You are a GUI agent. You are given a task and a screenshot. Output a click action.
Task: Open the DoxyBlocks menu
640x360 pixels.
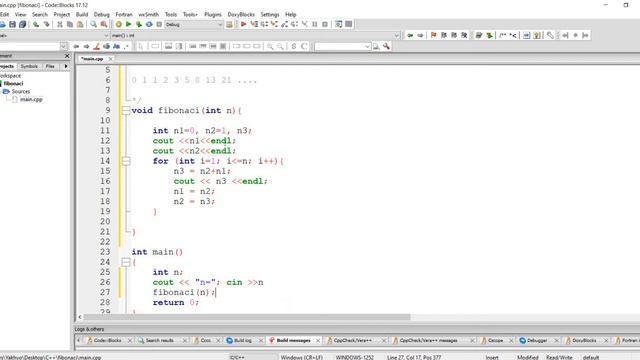tap(241, 14)
